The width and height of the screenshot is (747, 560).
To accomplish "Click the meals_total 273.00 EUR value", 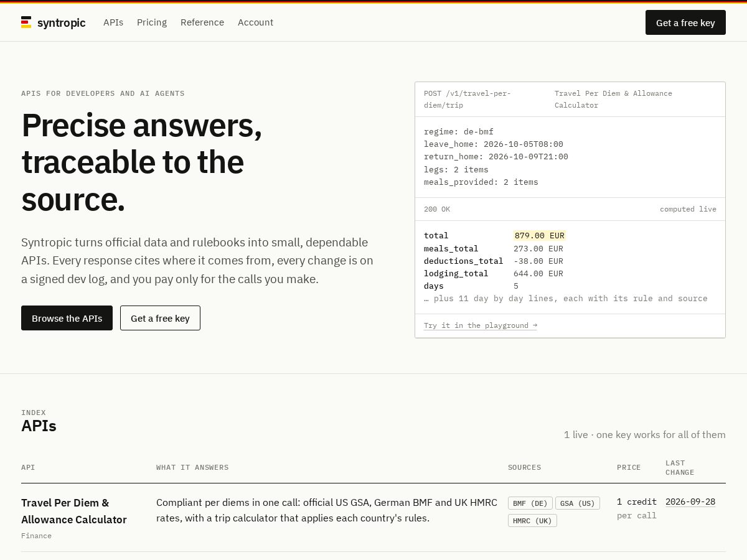I will [x=538, y=248].
